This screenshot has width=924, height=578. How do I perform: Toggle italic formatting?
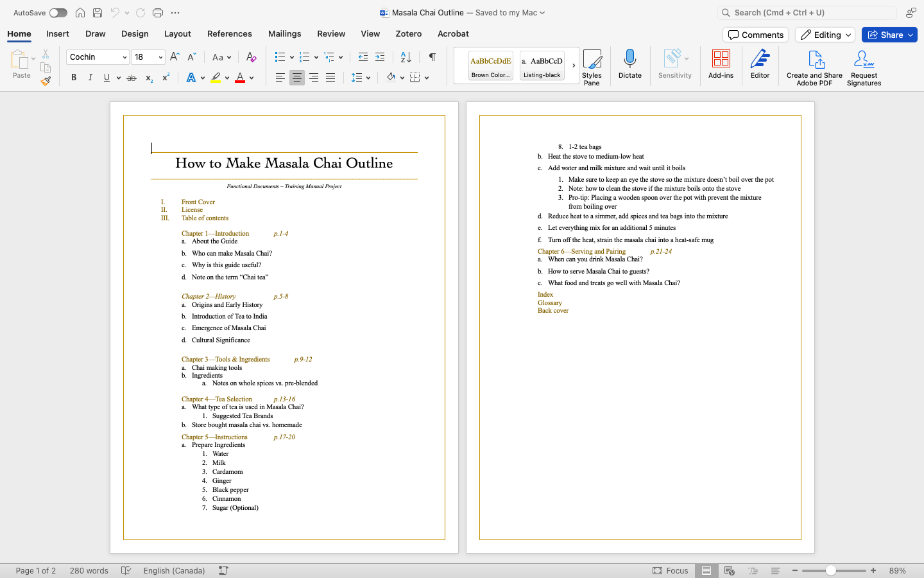tap(90, 78)
